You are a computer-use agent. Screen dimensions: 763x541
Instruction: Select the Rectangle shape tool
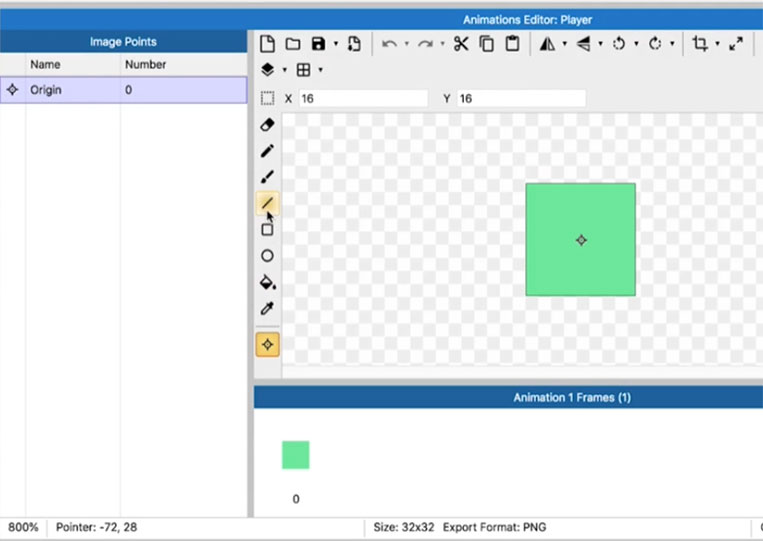click(x=267, y=229)
